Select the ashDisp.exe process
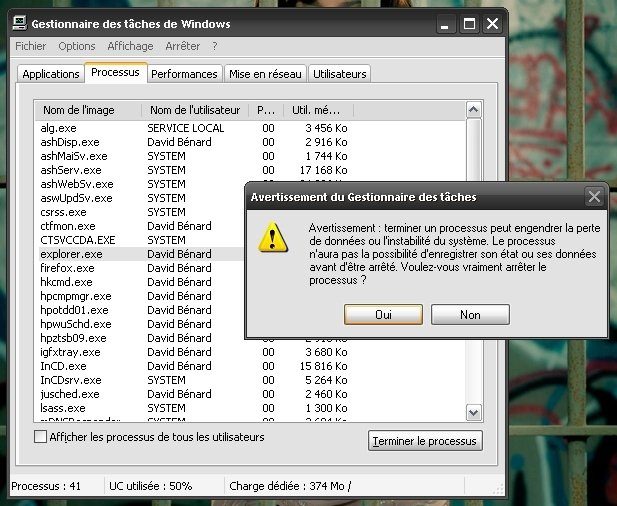Image resolution: width=617 pixels, height=506 pixels. pos(70,142)
